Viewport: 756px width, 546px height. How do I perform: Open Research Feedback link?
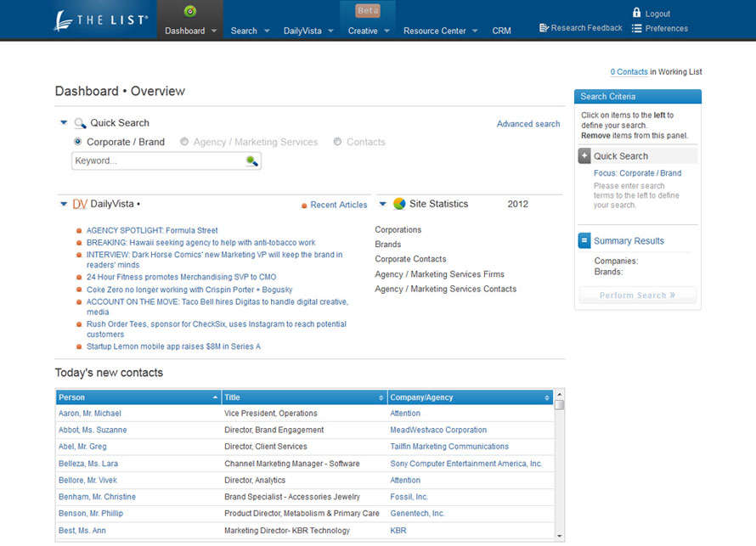click(x=586, y=28)
